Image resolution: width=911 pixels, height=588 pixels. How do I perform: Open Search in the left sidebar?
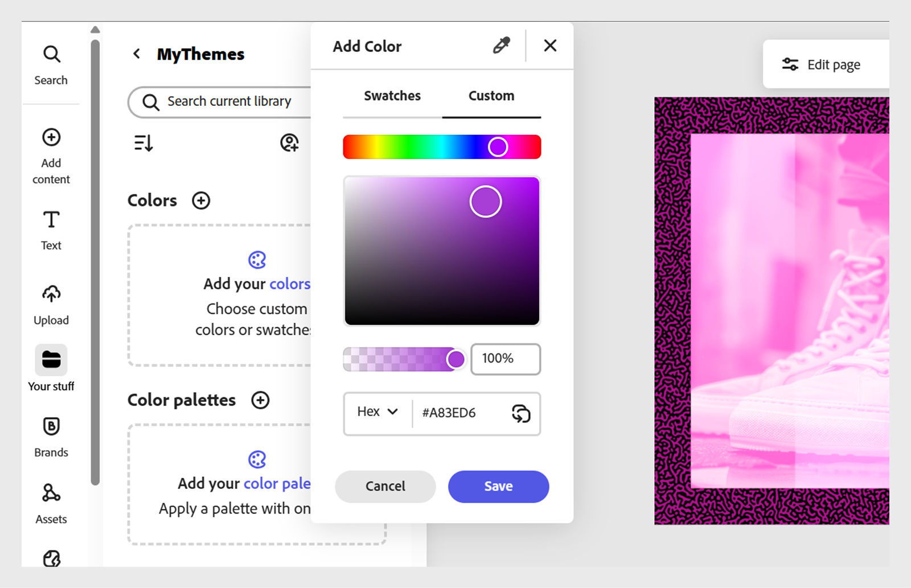(x=51, y=65)
